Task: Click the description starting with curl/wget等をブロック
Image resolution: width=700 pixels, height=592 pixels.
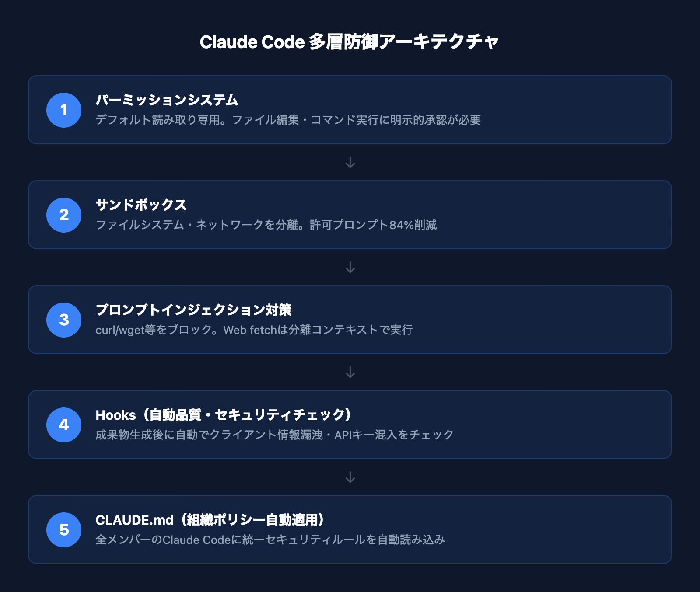Action: click(254, 330)
